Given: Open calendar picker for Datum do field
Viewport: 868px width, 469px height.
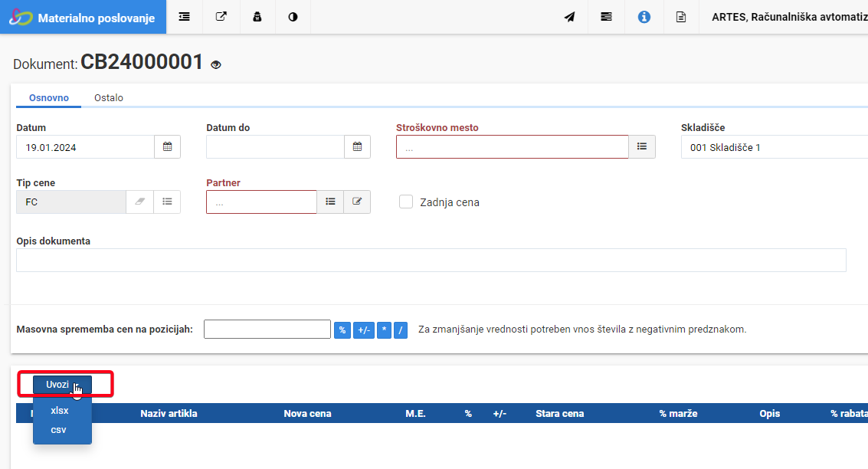Looking at the screenshot, I should point(357,146).
